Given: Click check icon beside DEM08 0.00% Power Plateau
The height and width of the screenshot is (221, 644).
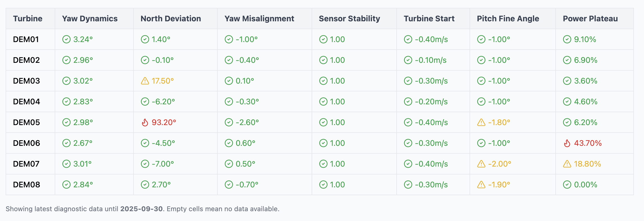Looking at the screenshot, I should click(567, 185).
